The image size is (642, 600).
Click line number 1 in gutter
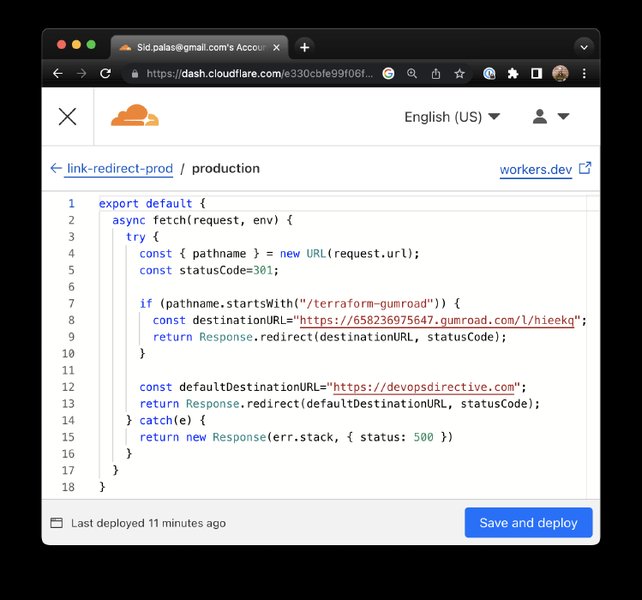click(71, 204)
